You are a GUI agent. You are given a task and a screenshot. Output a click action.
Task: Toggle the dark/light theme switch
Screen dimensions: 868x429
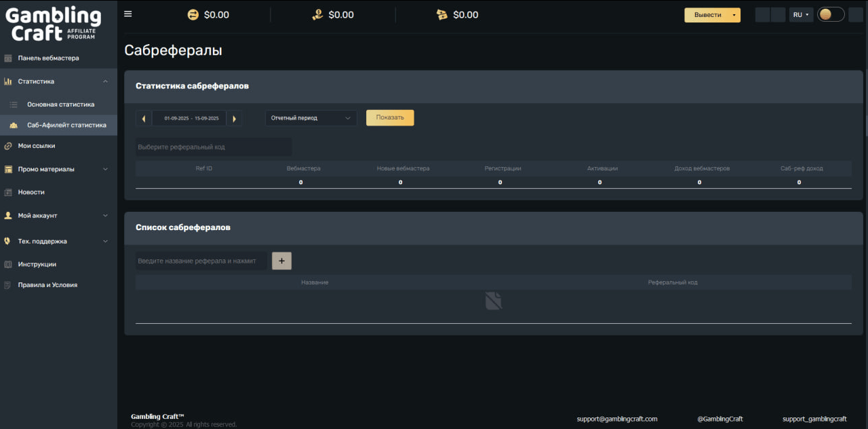pos(830,14)
